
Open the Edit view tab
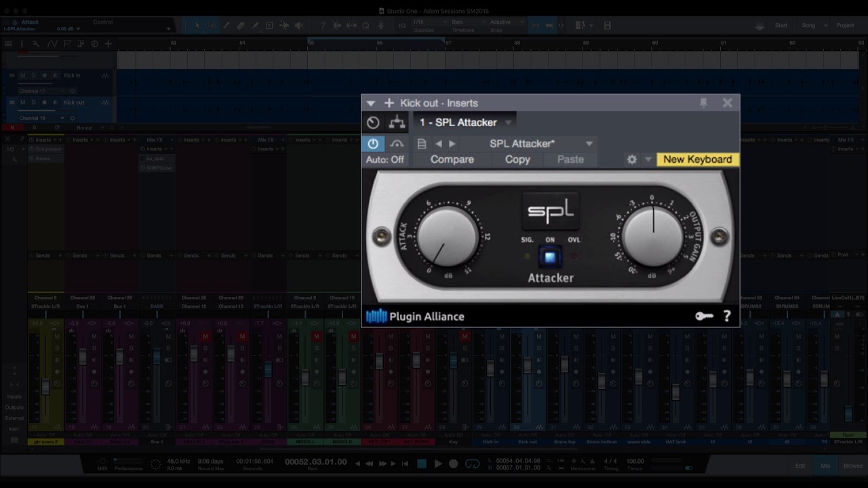click(x=800, y=466)
